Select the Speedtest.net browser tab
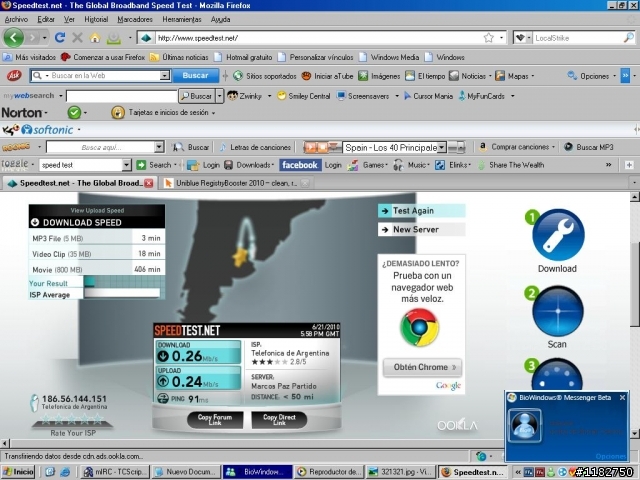640x480 pixels. (x=80, y=183)
